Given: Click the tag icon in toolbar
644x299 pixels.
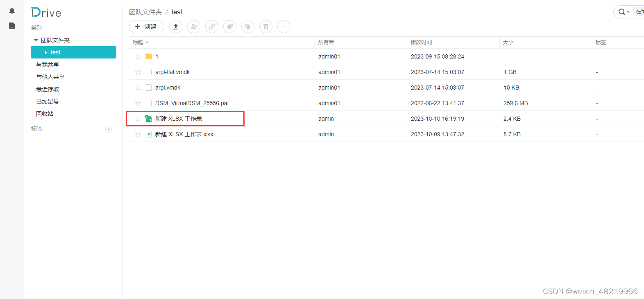Looking at the screenshot, I should (x=230, y=27).
